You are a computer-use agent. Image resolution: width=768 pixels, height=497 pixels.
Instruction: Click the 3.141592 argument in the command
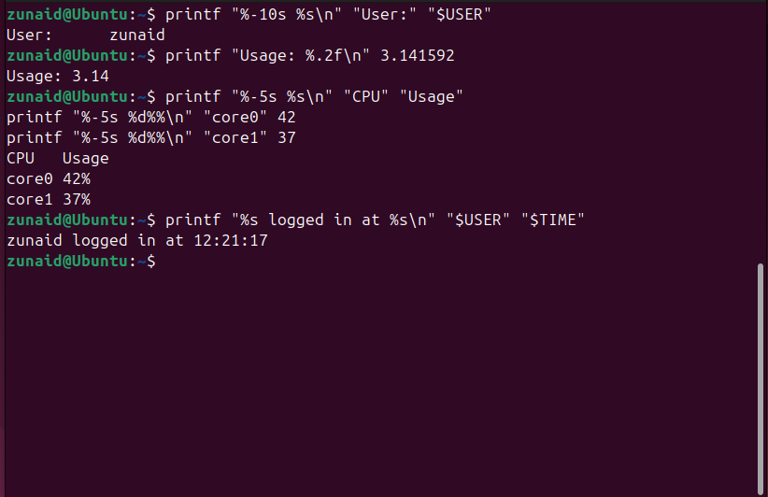point(417,56)
